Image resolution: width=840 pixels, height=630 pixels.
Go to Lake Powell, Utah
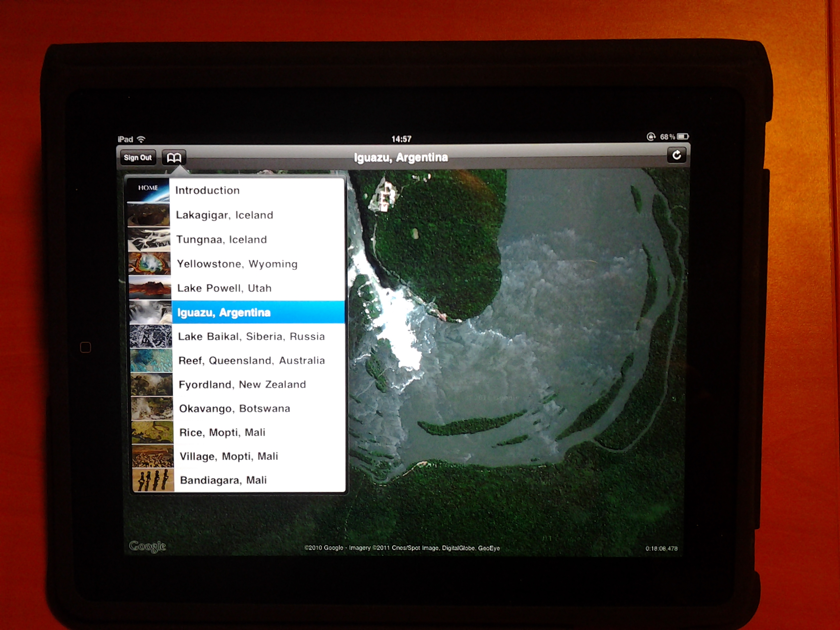pyautogui.click(x=224, y=288)
